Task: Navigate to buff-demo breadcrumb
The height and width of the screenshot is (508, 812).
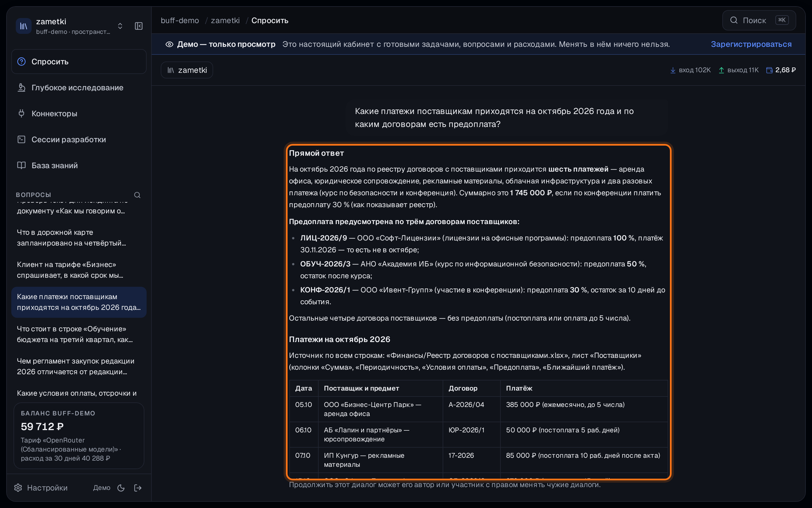Action: (x=180, y=21)
